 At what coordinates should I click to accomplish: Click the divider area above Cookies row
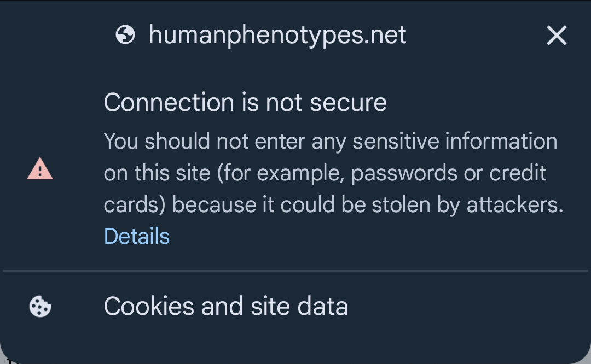[296, 269]
